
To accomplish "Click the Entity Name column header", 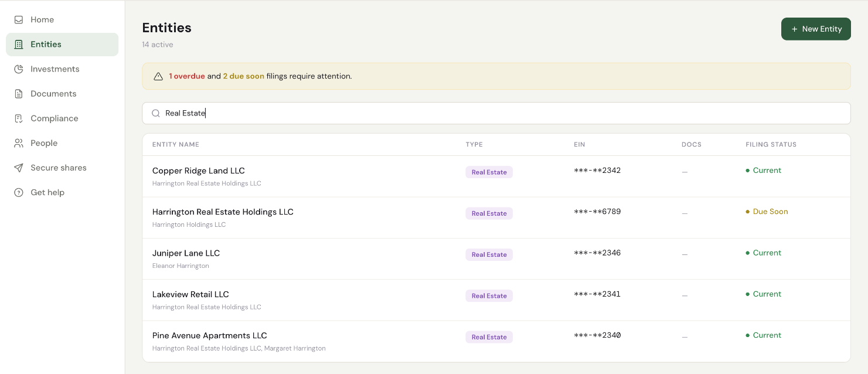I will pyautogui.click(x=176, y=144).
